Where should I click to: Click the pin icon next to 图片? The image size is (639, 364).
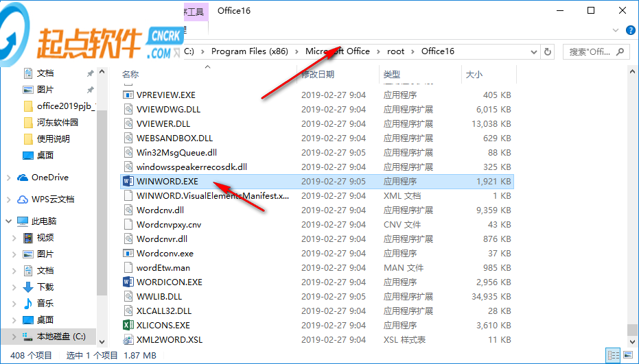pyautogui.click(x=90, y=90)
